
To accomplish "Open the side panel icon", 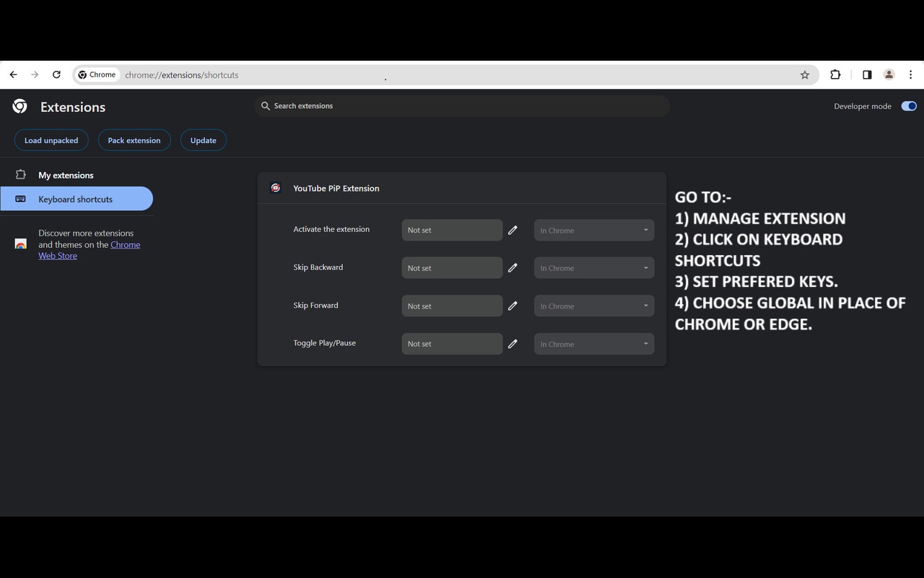I will coord(867,74).
